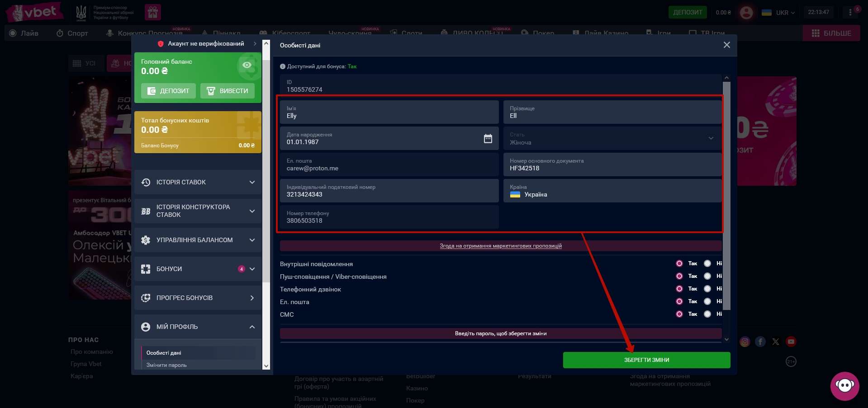Open the Змінити пароль menu item
868x408 pixels.
[166, 365]
